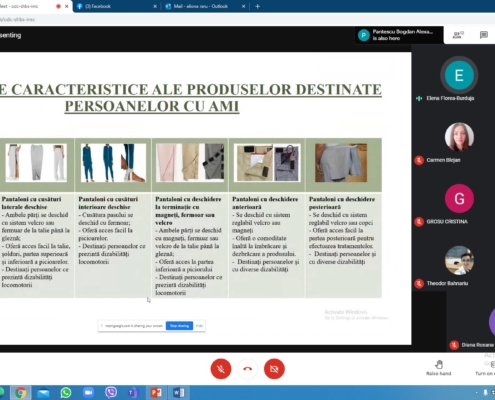Select Carmen Blejan's participant photo
Image resolution: width=495 pixels, height=400 pixels.
459,137
